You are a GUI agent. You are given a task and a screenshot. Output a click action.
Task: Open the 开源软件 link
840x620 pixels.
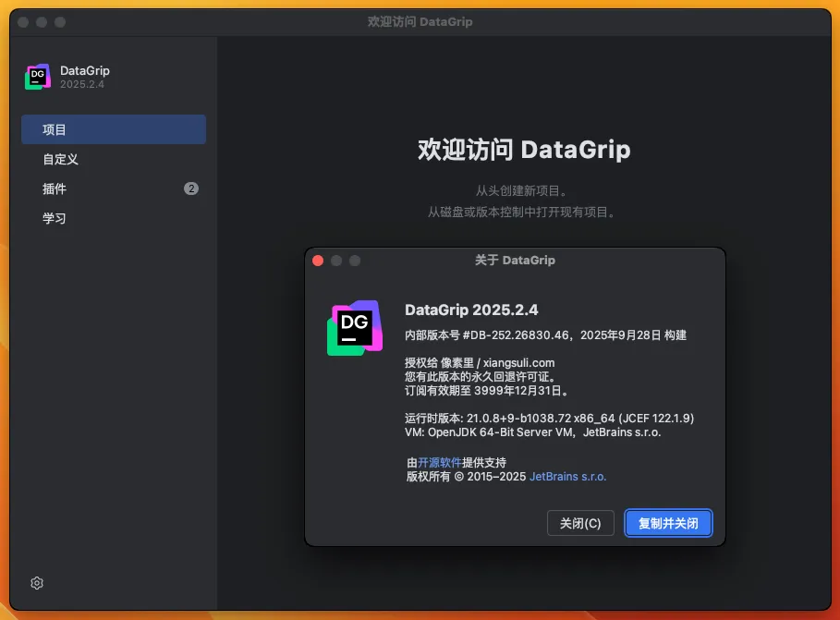[x=439, y=462]
